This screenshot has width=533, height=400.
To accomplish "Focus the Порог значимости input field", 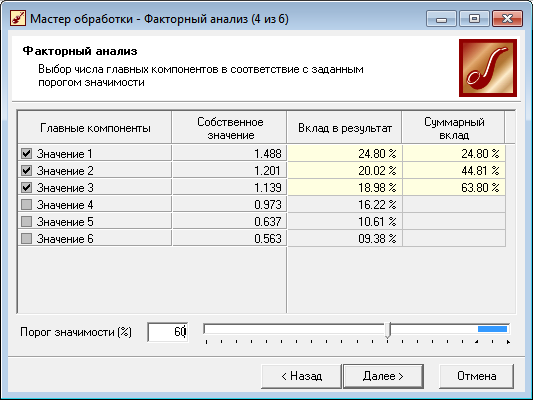I will [168, 332].
